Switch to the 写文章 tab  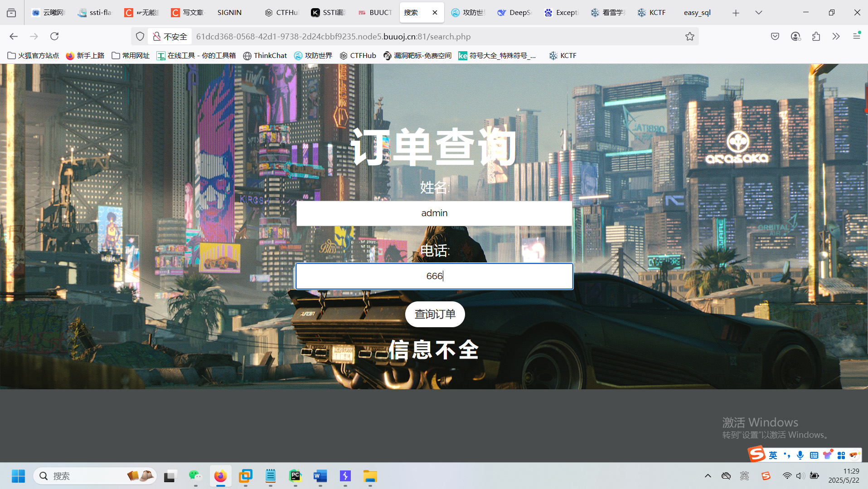click(188, 13)
